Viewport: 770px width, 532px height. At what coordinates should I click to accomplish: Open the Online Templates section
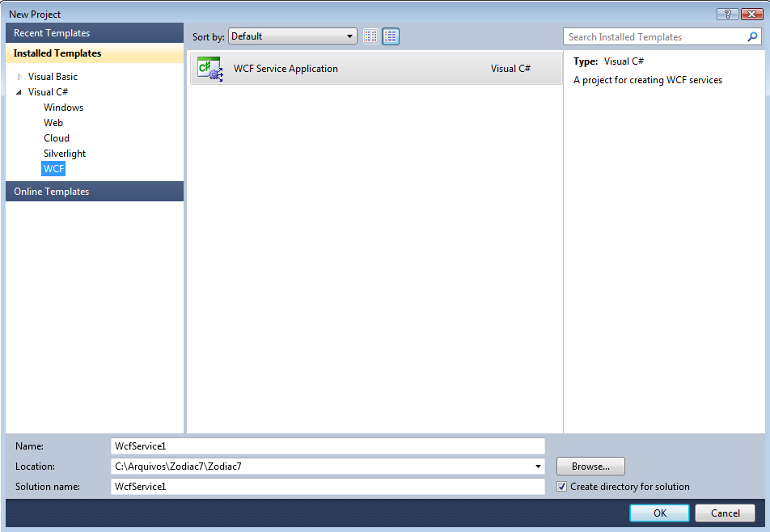click(x=95, y=192)
